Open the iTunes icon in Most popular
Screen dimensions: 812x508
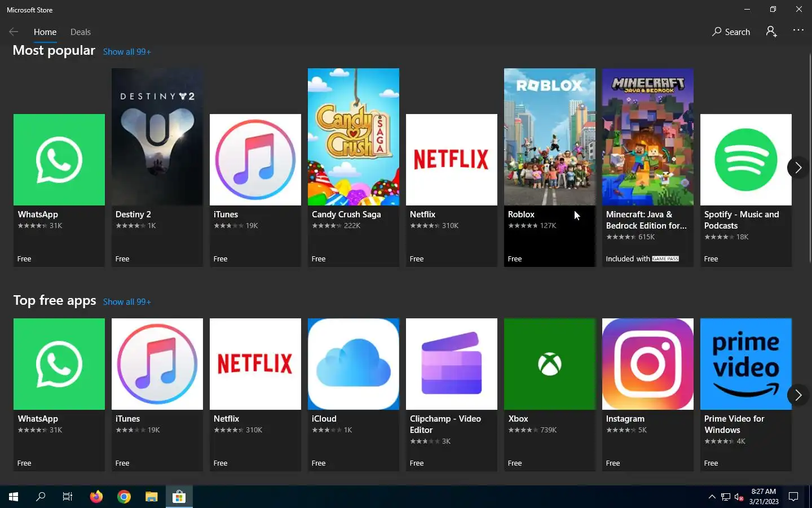pos(255,160)
